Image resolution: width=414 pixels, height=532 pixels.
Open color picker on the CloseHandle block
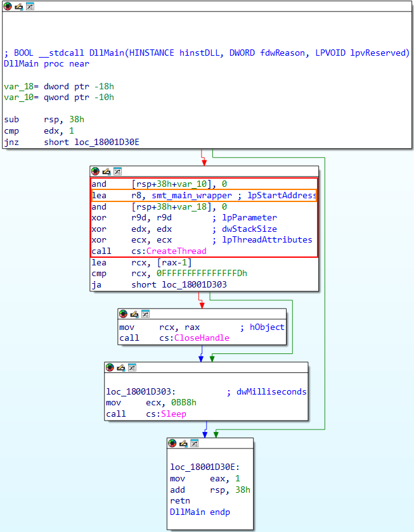tap(123, 313)
